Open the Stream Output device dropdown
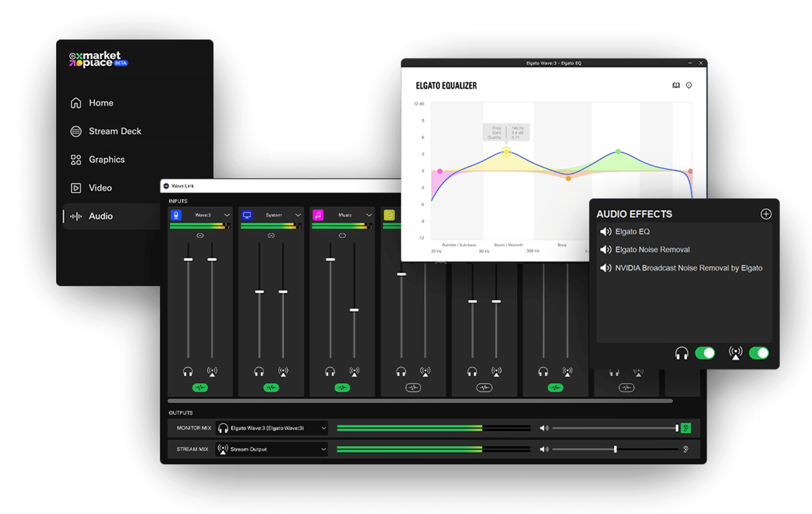Image resolution: width=812 pixels, height=514 pixels. click(x=323, y=449)
